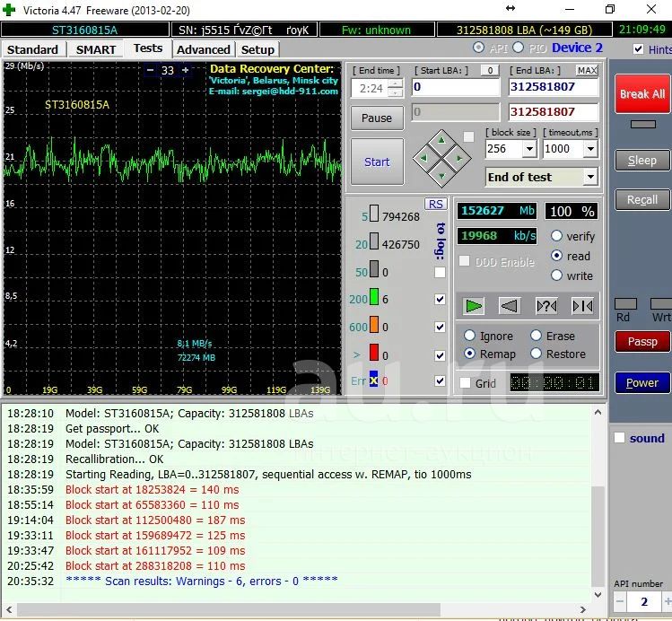Switch to the Setup tab
The image size is (672, 621).
point(257,49)
